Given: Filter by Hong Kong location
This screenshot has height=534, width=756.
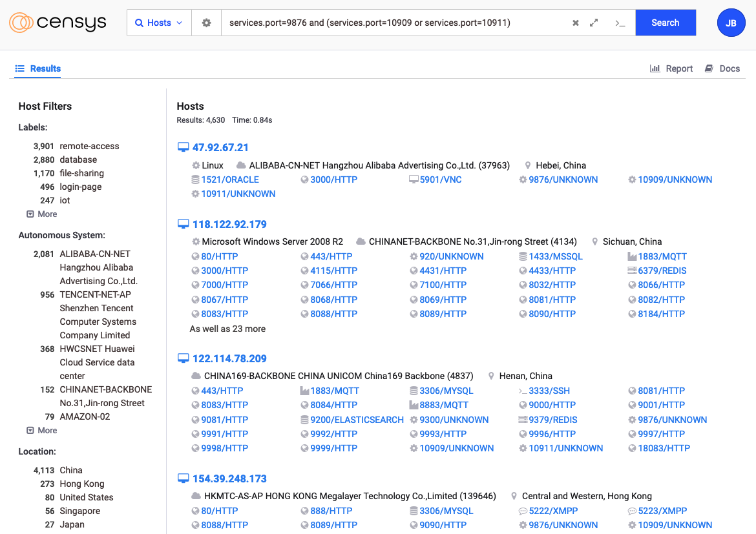Looking at the screenshot, I should [x=81, y=484].
